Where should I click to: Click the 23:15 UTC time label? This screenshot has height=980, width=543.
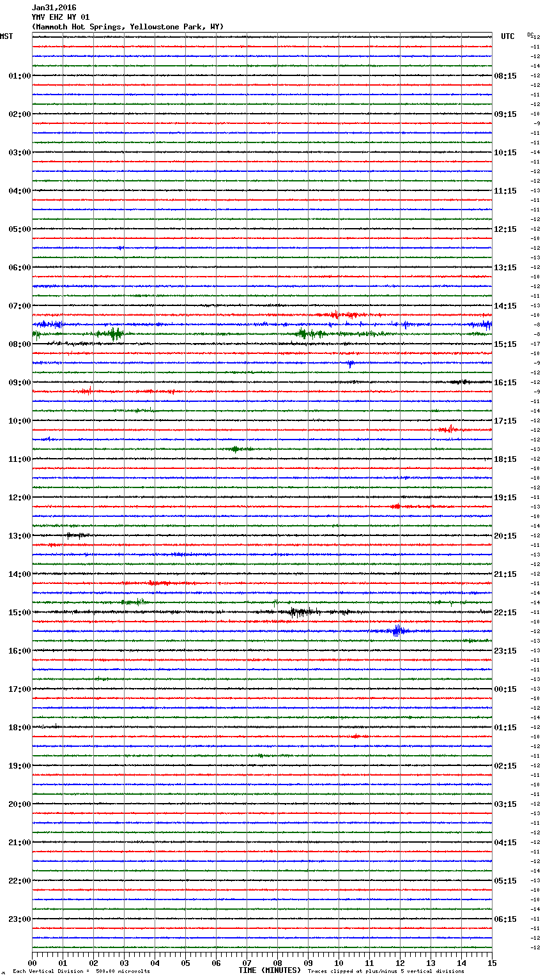[505, 651]
